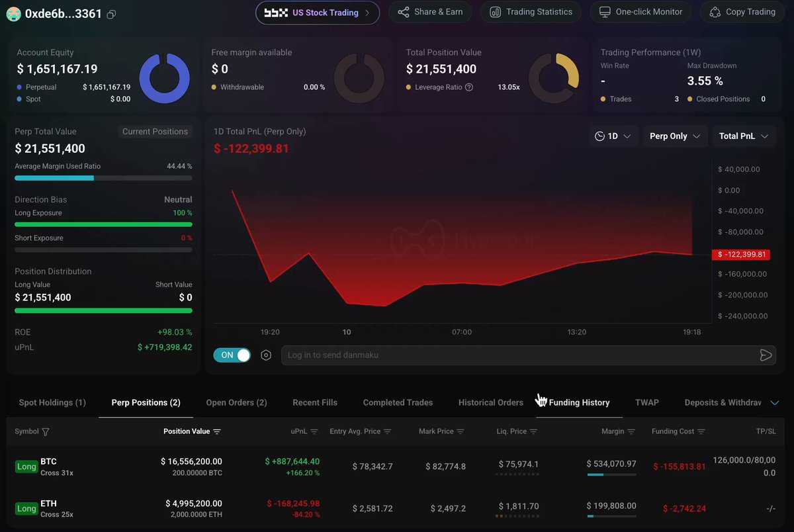794x532 pixels.
Task: Open US Stock Trading banner
Action: 318,13
